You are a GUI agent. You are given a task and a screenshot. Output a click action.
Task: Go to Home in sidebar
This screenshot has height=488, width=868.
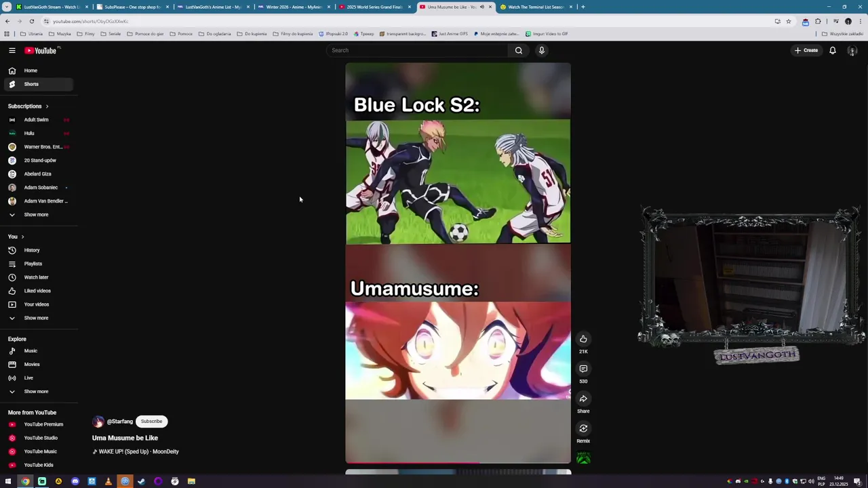[37, 70]
